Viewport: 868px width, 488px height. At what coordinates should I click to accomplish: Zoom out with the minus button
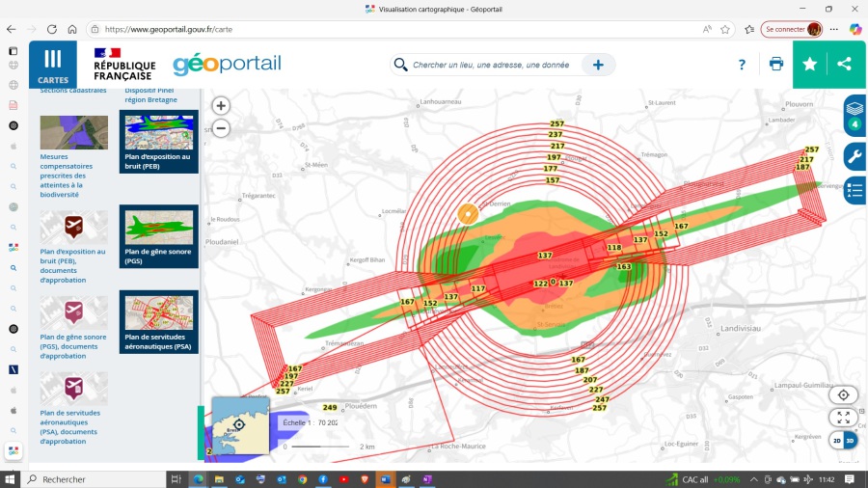pyautogui.click(x=221, y=128)
